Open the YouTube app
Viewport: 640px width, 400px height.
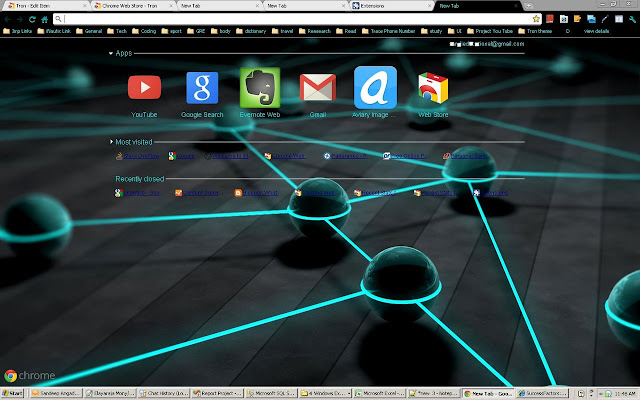click(x=144, y=88)
